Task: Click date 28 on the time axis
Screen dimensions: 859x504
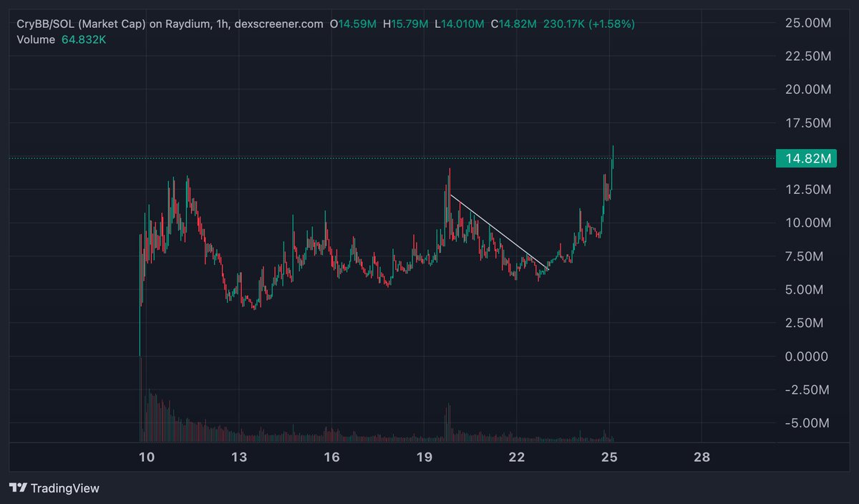Action: coord(702,457)
